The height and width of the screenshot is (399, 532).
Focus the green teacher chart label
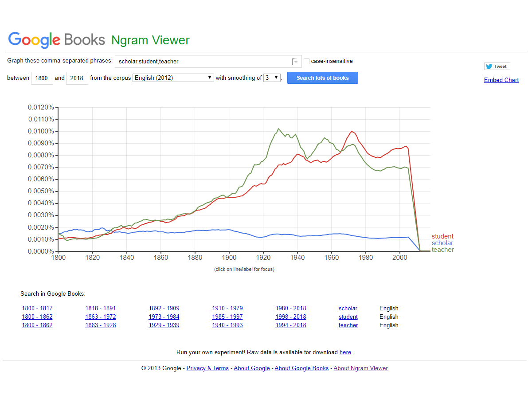(x=442, y=250)
